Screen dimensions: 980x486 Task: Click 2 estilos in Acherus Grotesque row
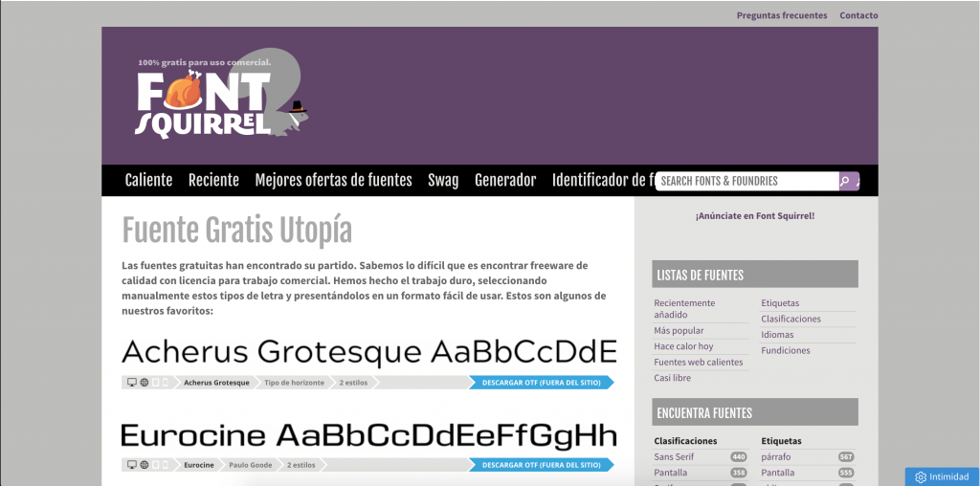tap(353, 383)
